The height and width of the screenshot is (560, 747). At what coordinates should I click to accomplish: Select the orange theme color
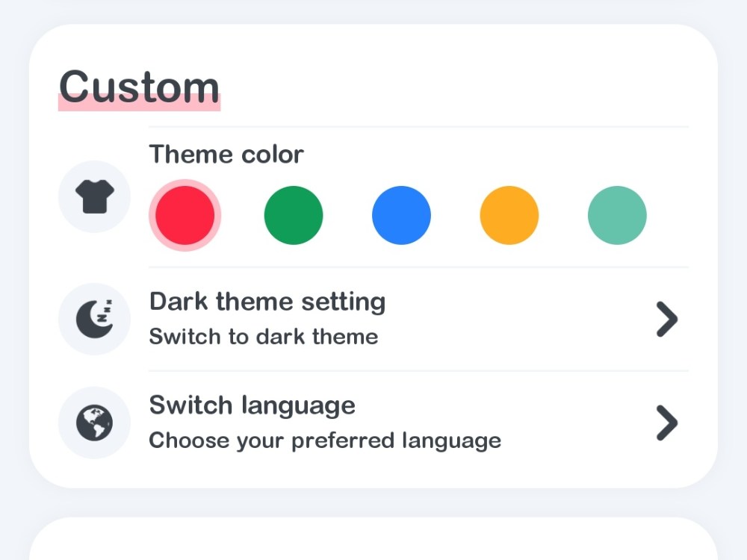point(509,215)
